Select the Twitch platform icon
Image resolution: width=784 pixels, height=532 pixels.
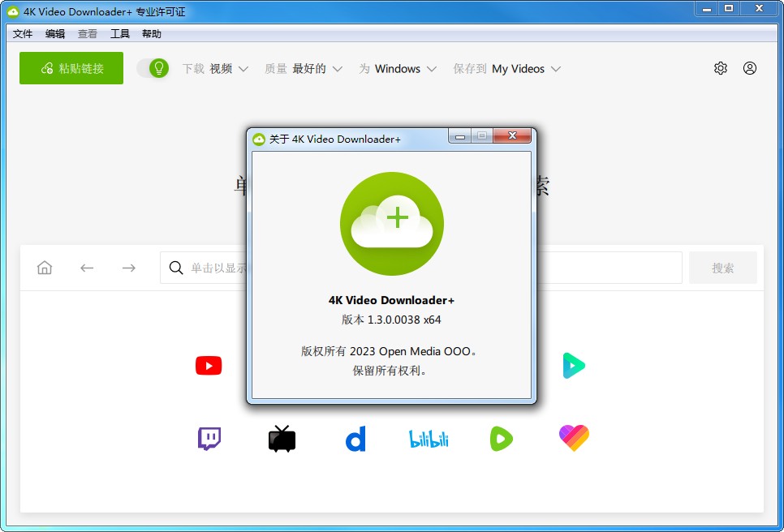pos(209,438)
